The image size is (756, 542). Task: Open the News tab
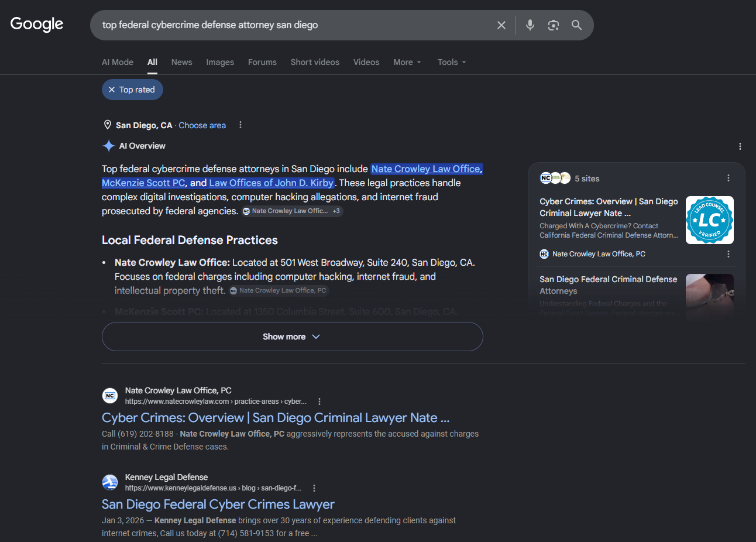tap(182, 62)
